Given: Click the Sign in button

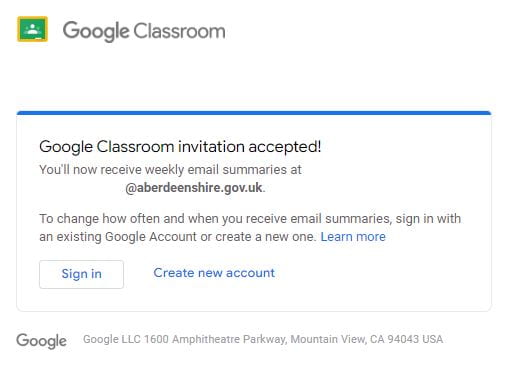Looking at the screenshot, I should (81, 274).
